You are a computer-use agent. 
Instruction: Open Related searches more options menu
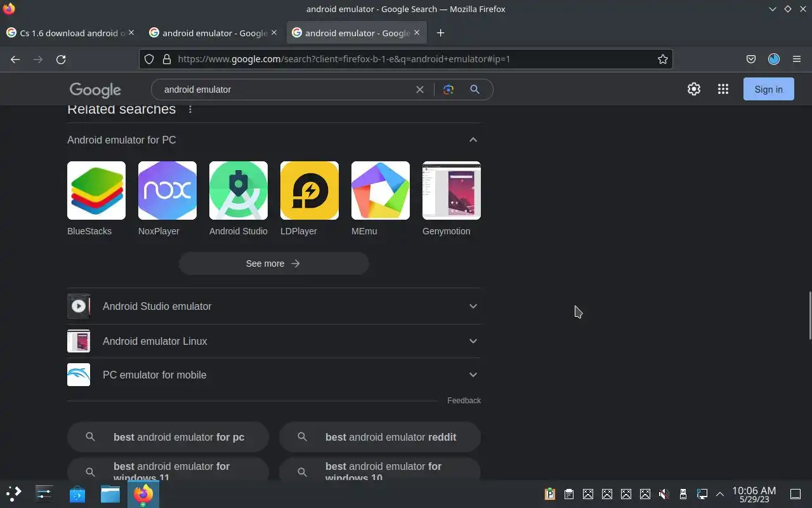coord(190,109)
